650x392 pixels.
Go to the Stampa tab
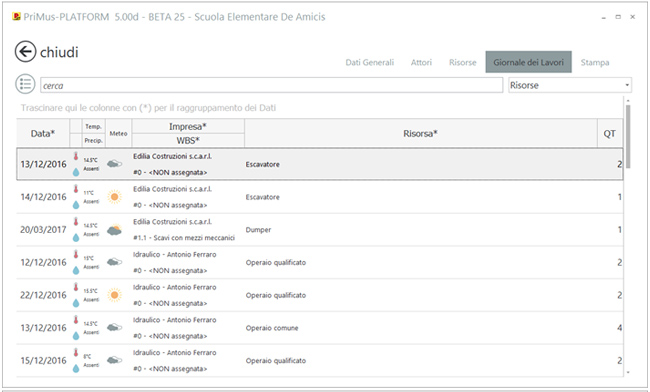tap(595, 63)
